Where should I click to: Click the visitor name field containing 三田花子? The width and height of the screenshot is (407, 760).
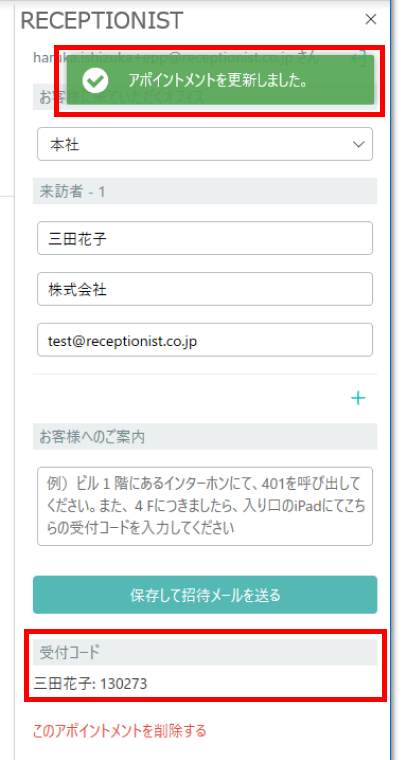click(204, 238)
